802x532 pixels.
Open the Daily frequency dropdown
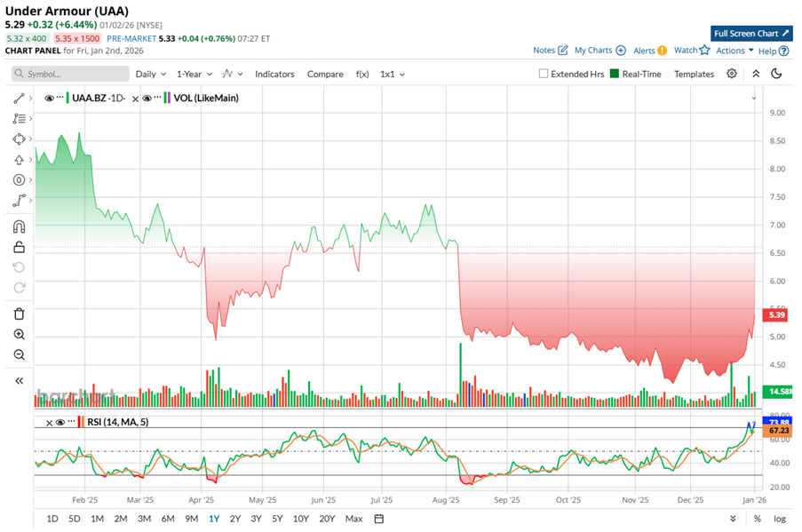coord(151,75)
